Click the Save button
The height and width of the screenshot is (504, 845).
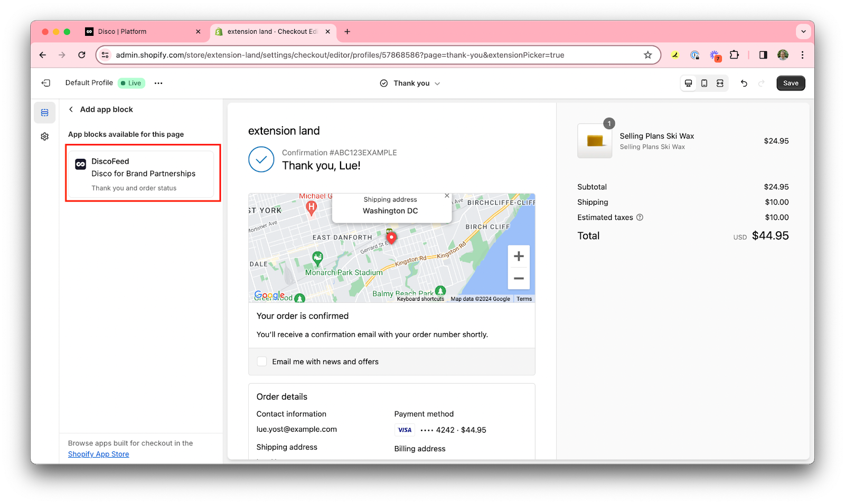pos(791,83)
